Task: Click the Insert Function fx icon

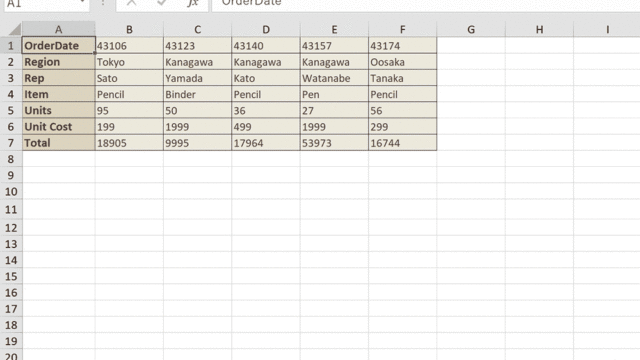Action: coord(193,2)
